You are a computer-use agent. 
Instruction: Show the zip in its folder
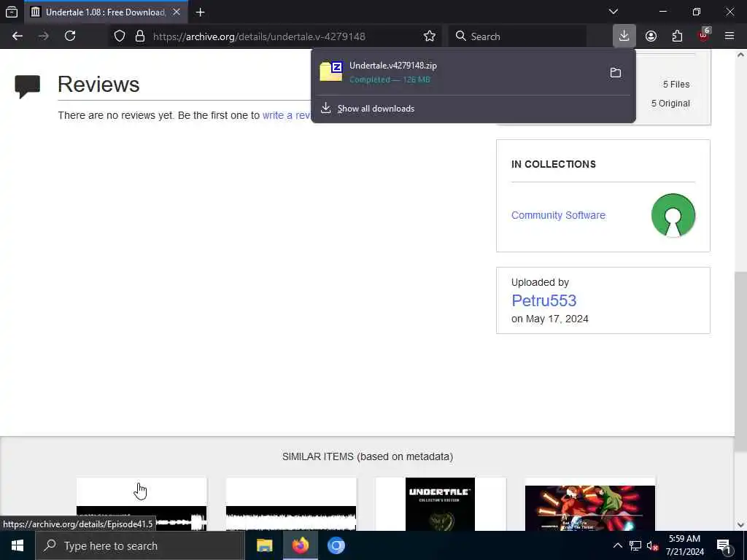click(616, 73)
